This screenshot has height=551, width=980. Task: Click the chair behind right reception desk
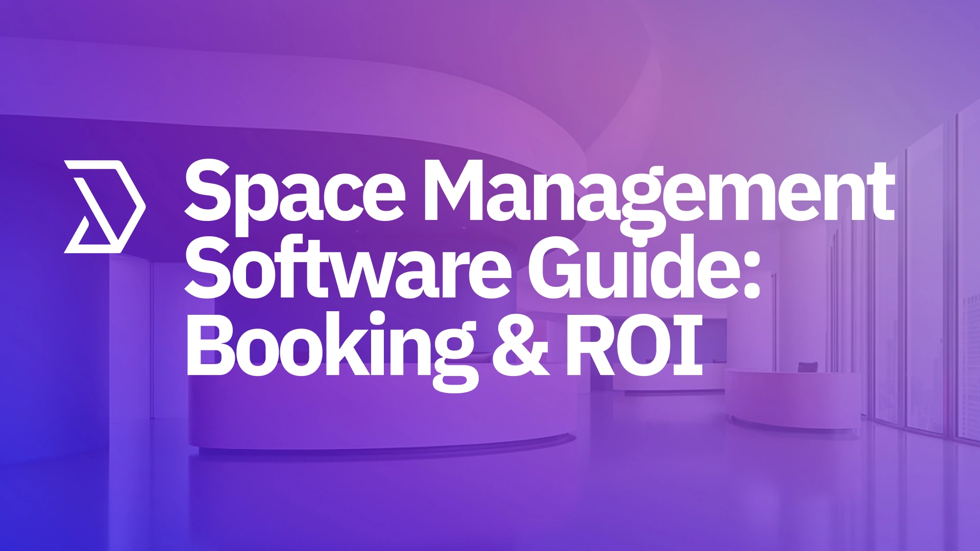click(807, 367)
